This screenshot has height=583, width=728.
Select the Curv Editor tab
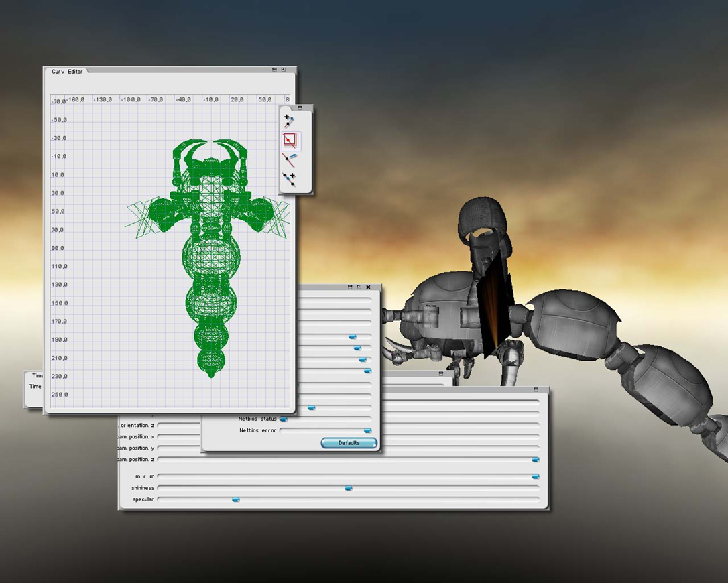pos(67,72)
